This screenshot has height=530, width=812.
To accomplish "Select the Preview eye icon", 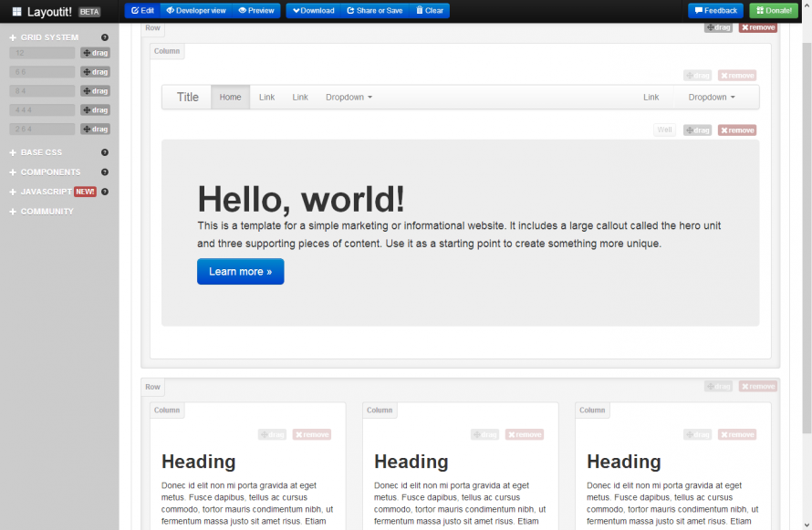I will click(245, 10).
